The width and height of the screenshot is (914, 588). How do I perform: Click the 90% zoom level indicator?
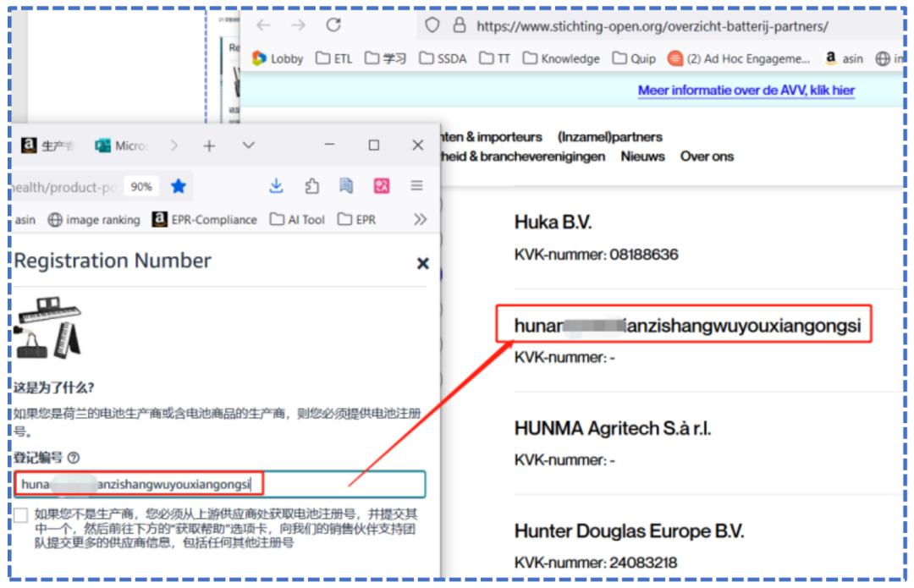141,185
